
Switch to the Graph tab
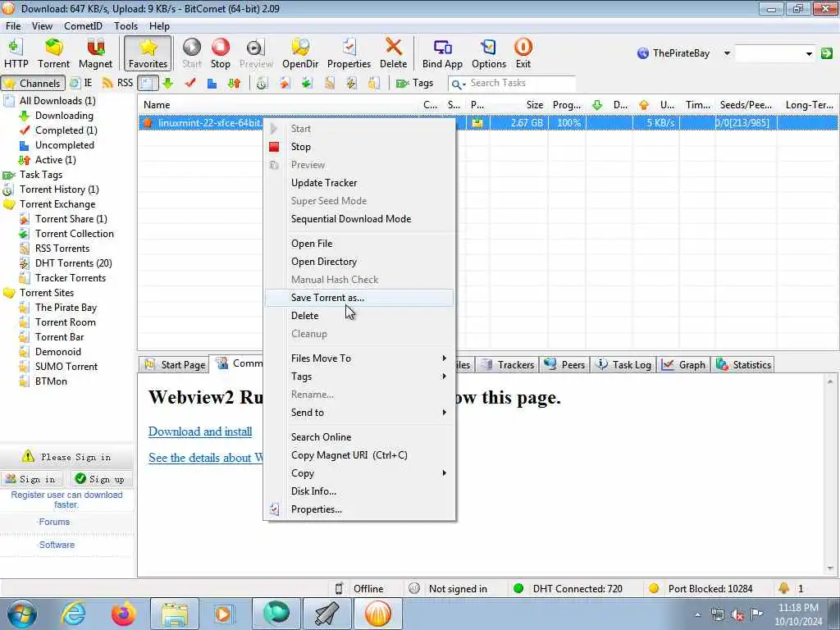(683, 365)
